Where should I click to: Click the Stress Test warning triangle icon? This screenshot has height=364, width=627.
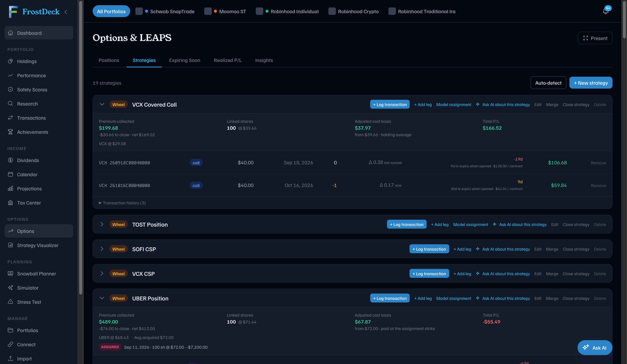[10, 302]
